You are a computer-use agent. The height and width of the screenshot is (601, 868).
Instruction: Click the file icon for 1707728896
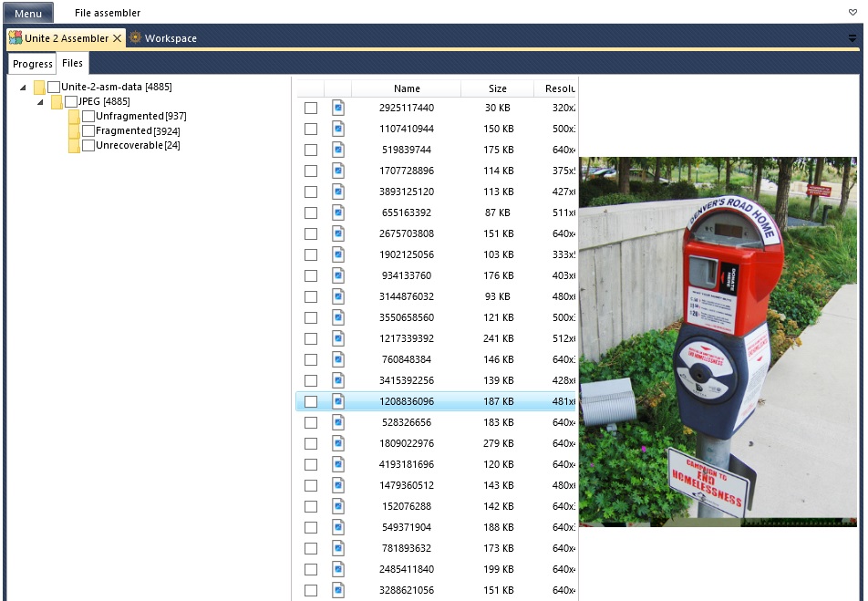click(338, 171)
